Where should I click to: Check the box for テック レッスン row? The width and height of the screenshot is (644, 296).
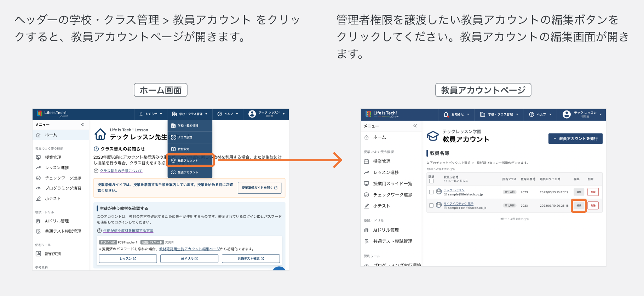(x=431, y=192)
